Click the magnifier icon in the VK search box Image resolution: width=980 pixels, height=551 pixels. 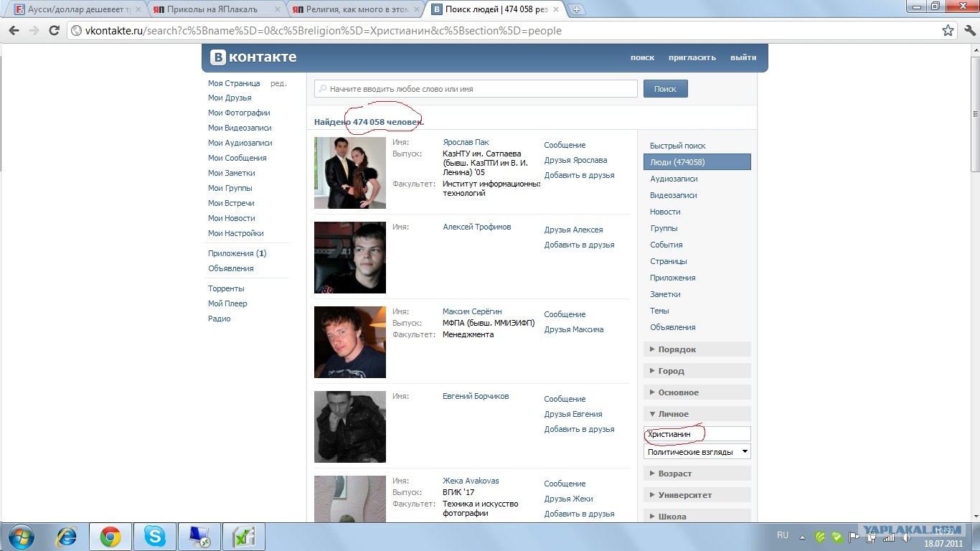[322, 89]
